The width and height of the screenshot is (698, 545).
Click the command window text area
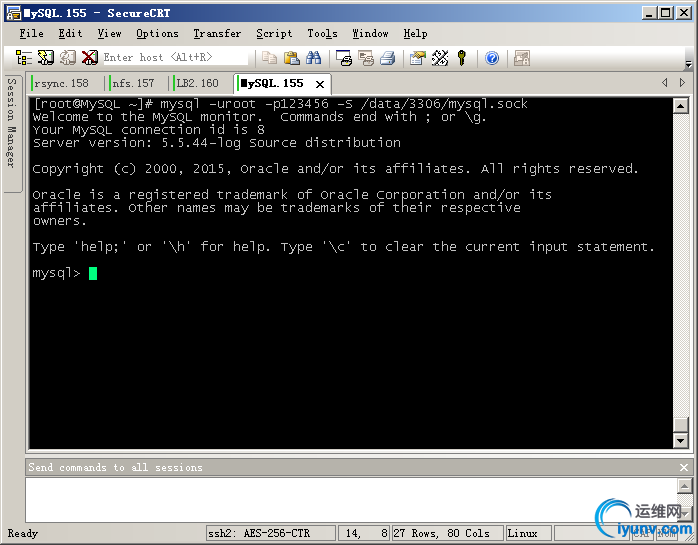[352, 500]
